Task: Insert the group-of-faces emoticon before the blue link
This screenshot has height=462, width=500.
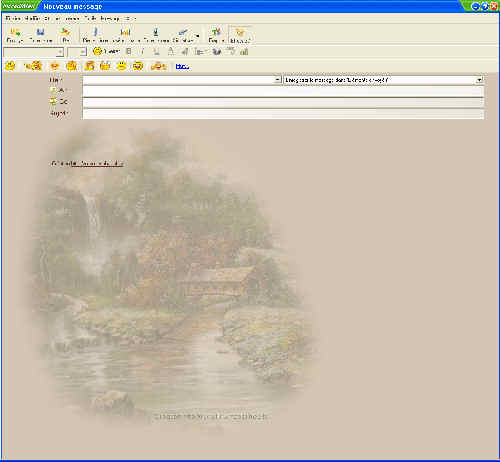Action: click(158, 66)
